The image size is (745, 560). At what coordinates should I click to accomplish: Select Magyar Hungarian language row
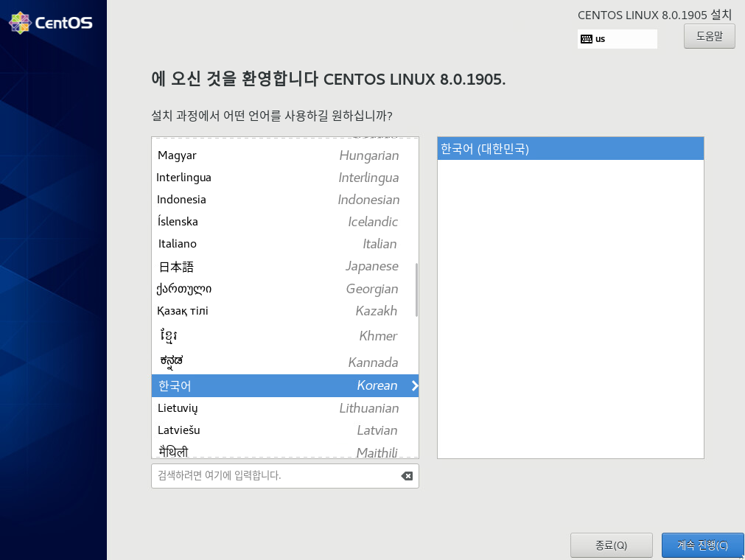[285, 155]
